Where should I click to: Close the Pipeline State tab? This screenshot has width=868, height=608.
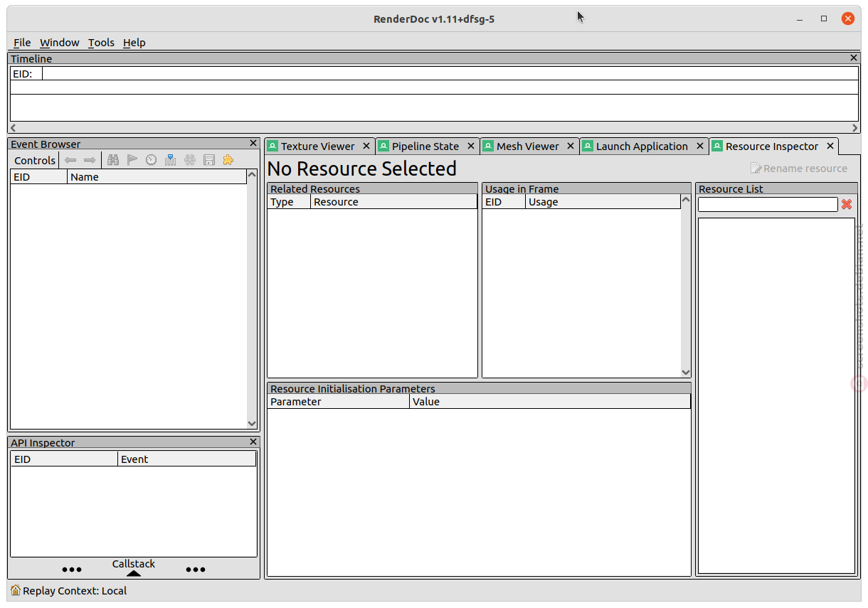click(471, 146)
